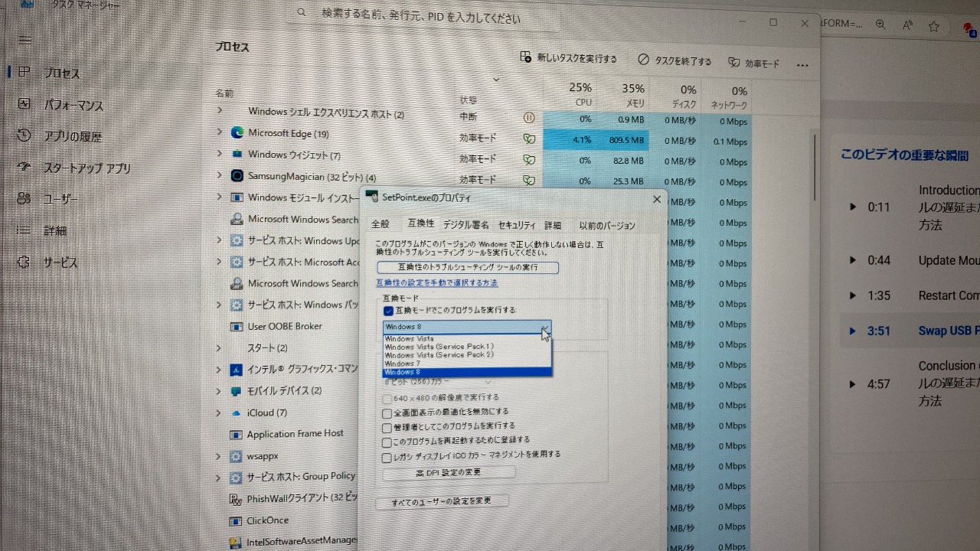Open the three-dot more options menu
Viewport: 980px width, 551px height.
click(802, 65)
